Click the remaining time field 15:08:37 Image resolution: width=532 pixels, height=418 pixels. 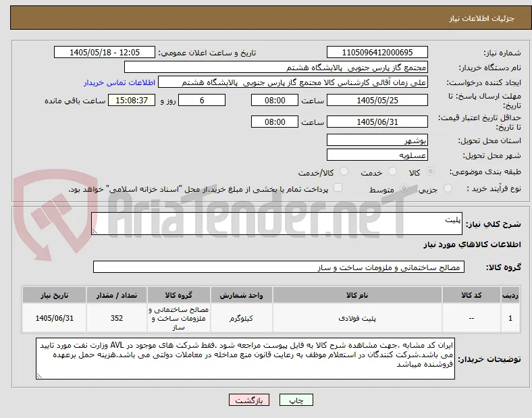click(x=132, y=101)
